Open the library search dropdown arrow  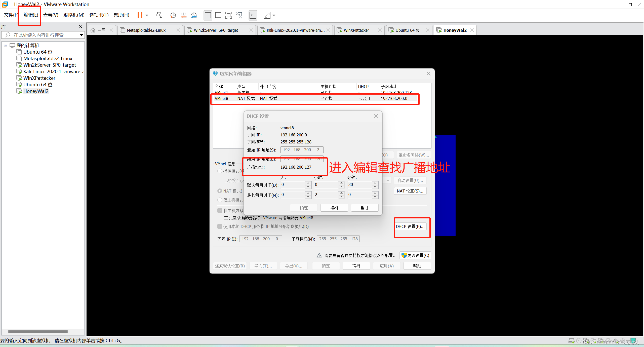point(81,35)
